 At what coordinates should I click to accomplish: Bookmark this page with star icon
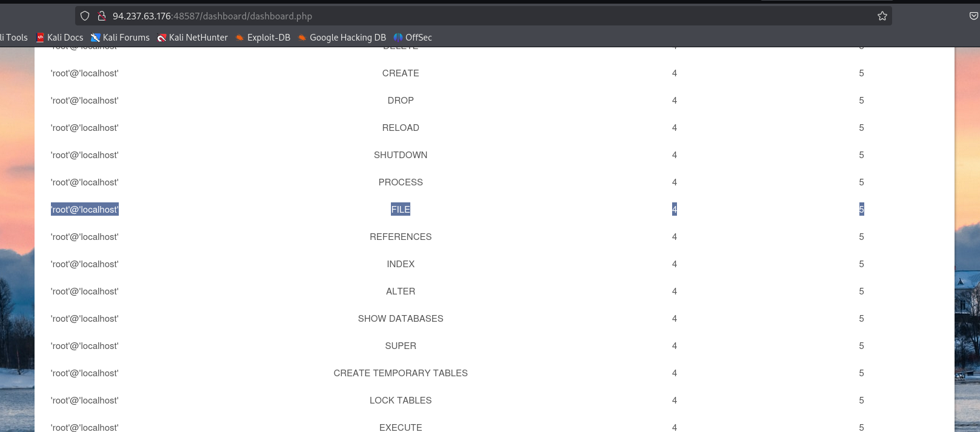[882, 16]
